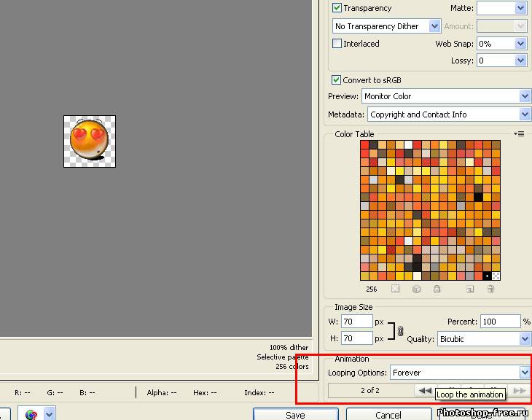This screenshot has width=532, height=420.
Task: Click the Save button
Action: tap(295, 414)
